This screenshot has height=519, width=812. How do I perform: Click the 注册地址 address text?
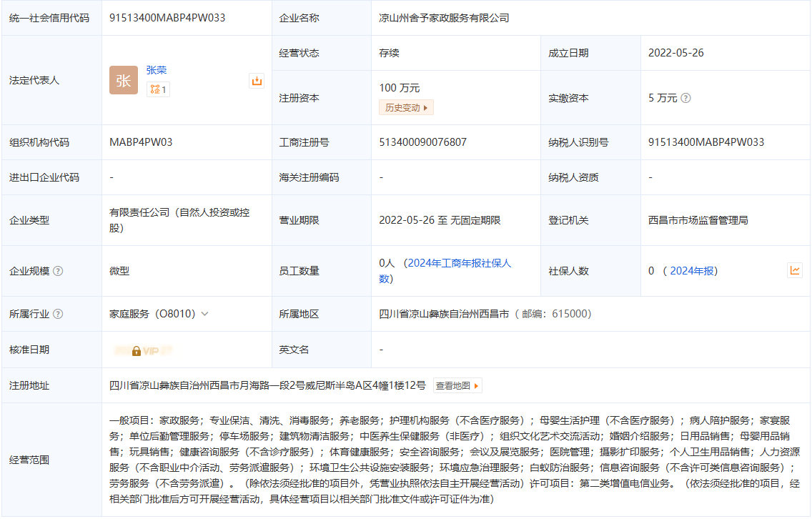[267, 385]
